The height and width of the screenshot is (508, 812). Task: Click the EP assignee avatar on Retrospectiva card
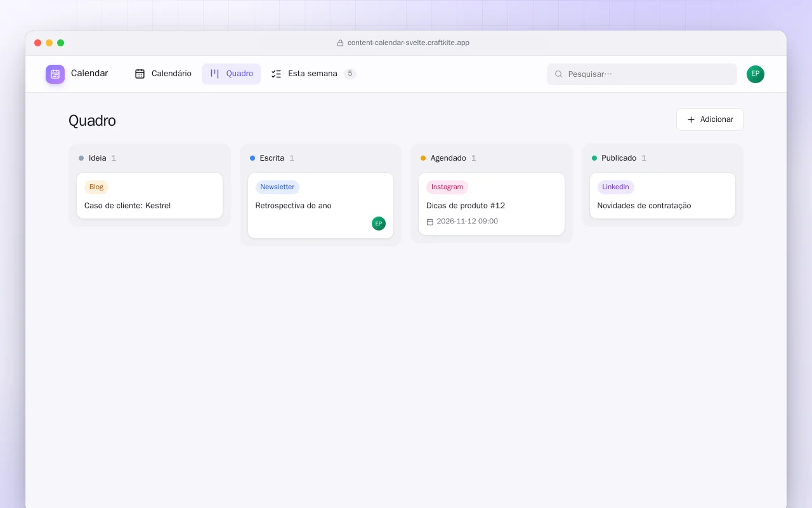[379, 224]
